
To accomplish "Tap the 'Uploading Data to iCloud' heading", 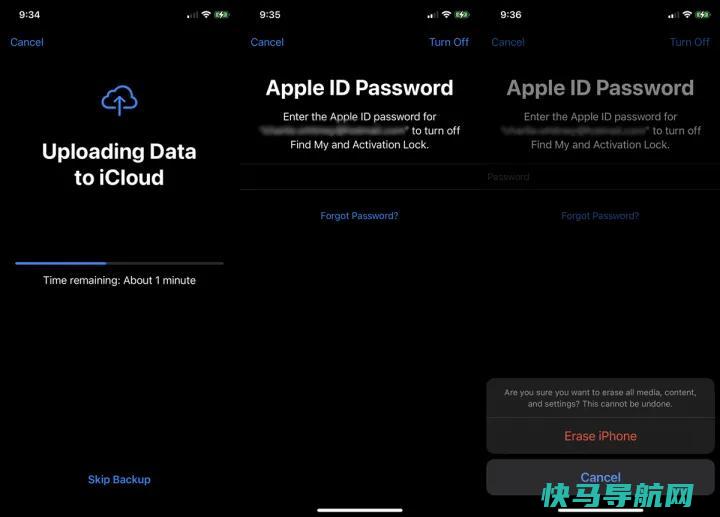I will pos(119,164).
